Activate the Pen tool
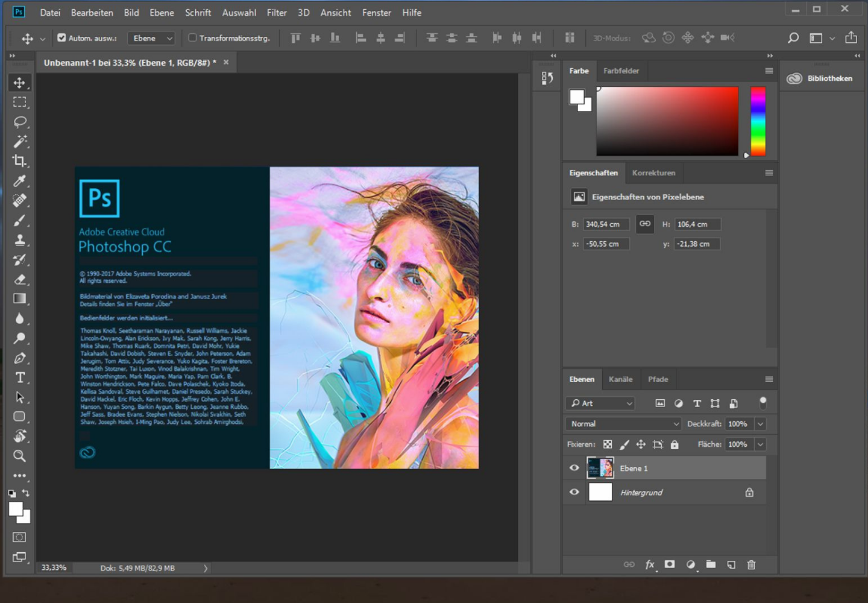The image size is (868, 603). coord(20,358)
